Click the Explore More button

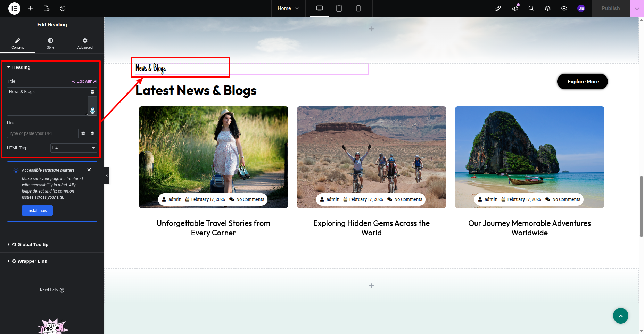pos(583,82)
